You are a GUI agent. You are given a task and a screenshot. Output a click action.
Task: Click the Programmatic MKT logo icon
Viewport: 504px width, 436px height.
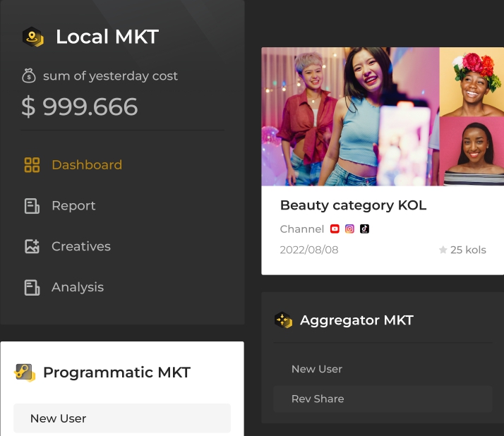coord(25,373)
